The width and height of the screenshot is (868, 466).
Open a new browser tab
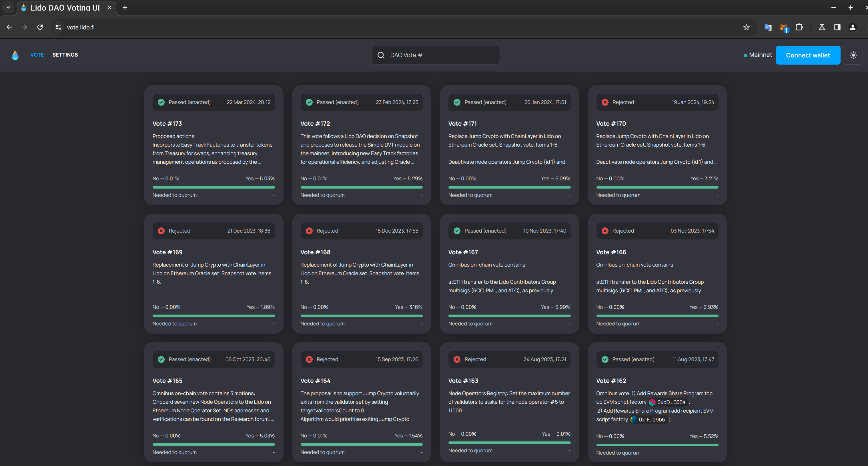pyautogui.click(x=125, y=7)
